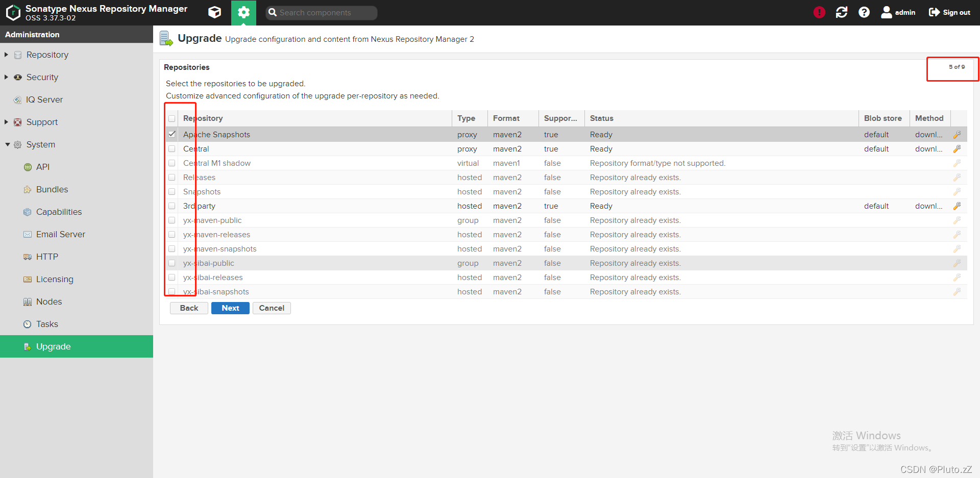Check the Releases repository checkbox
Image resolution: width=980 pixels, height=478 pixels.
pos(172,178)
